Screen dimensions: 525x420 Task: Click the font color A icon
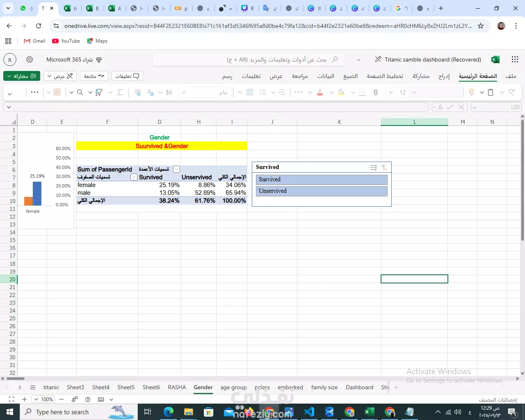(320, 92)
